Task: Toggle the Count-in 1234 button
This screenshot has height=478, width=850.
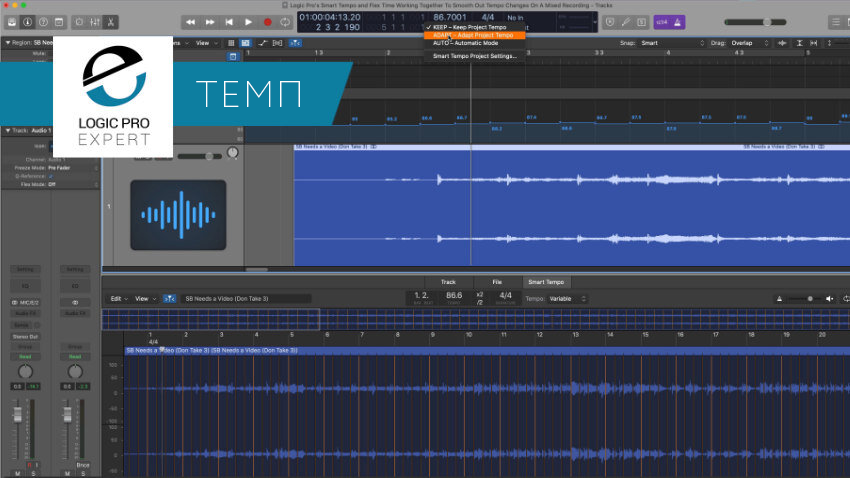Action: 662,22
